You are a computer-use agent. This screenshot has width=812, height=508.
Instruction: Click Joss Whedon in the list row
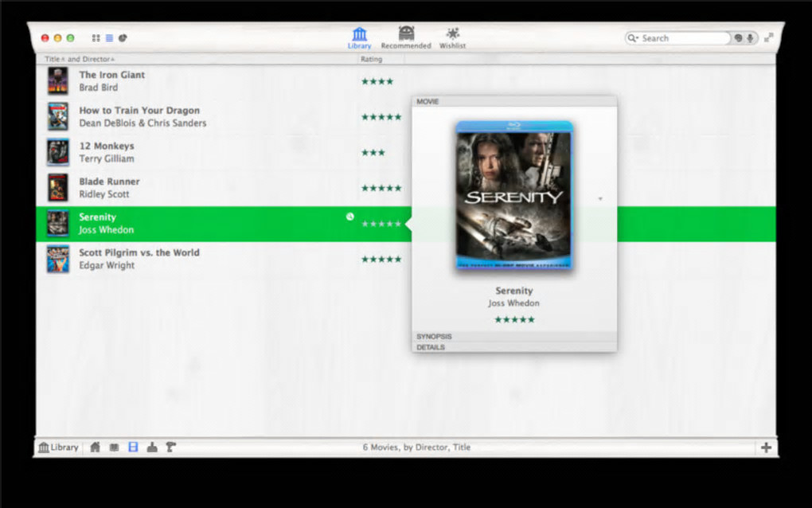106,229
